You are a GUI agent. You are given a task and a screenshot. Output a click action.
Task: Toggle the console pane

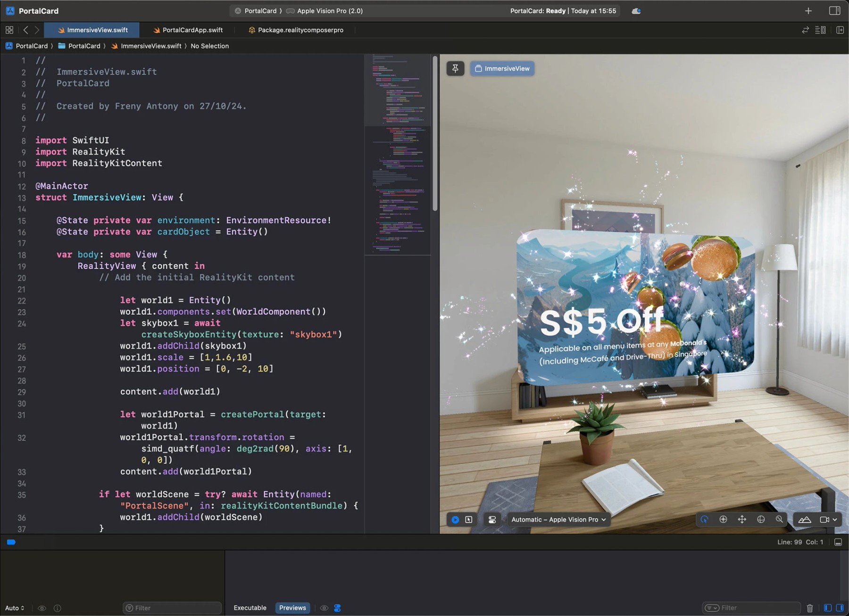pyautogui.click(x=840, y=608)
